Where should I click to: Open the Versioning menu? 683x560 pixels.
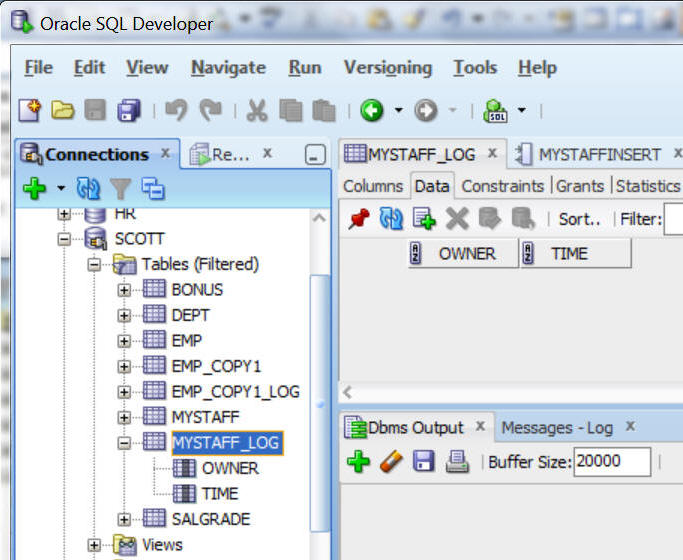(388, 67)
